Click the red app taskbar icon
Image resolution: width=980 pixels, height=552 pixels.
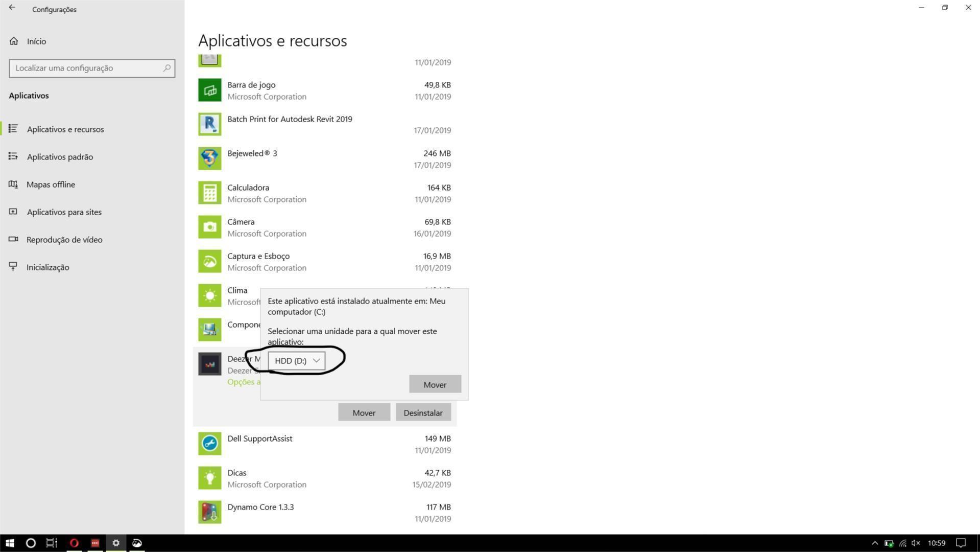pyautogui.click(x=95, y=543)
